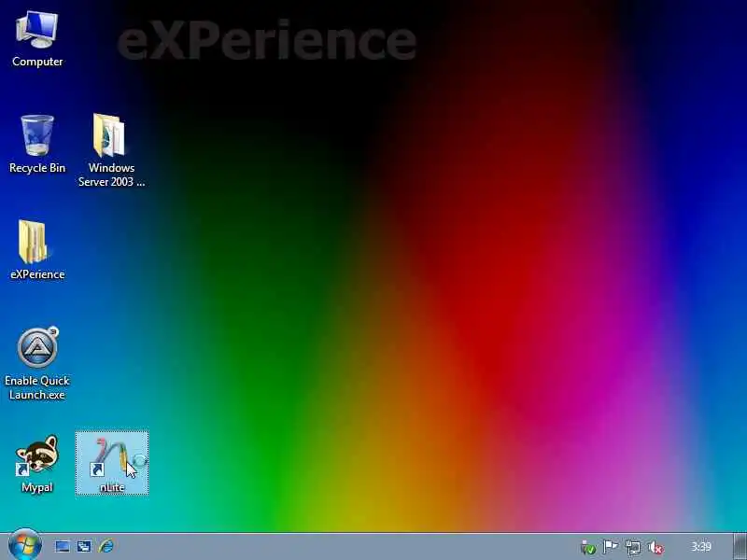
Task: Open the Computer desktop icon
Action: click(x=37, y=39)
